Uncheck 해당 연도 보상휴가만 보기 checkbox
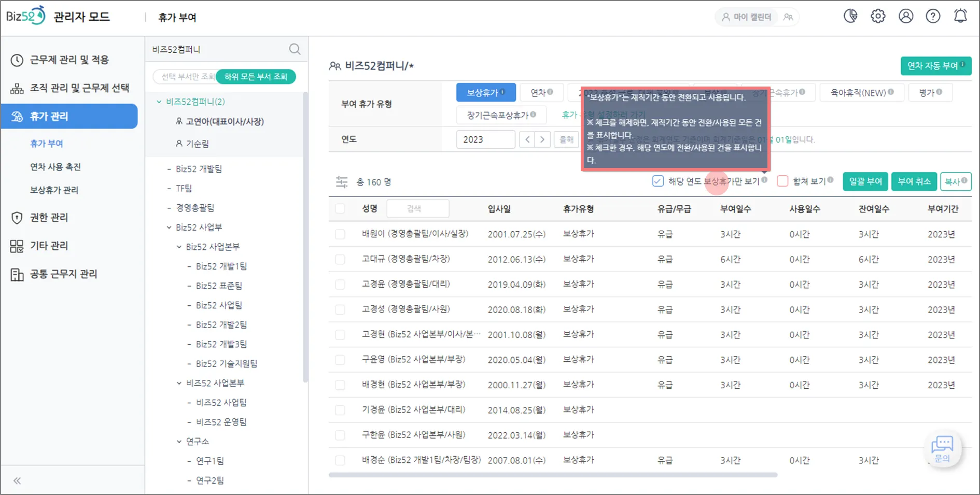 point(658,181)
